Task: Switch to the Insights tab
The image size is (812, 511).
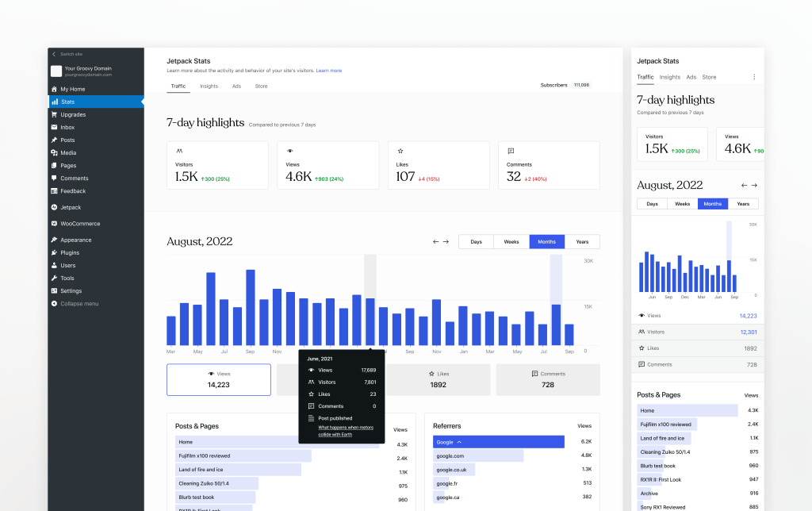Action: click(x=209, y=86)
